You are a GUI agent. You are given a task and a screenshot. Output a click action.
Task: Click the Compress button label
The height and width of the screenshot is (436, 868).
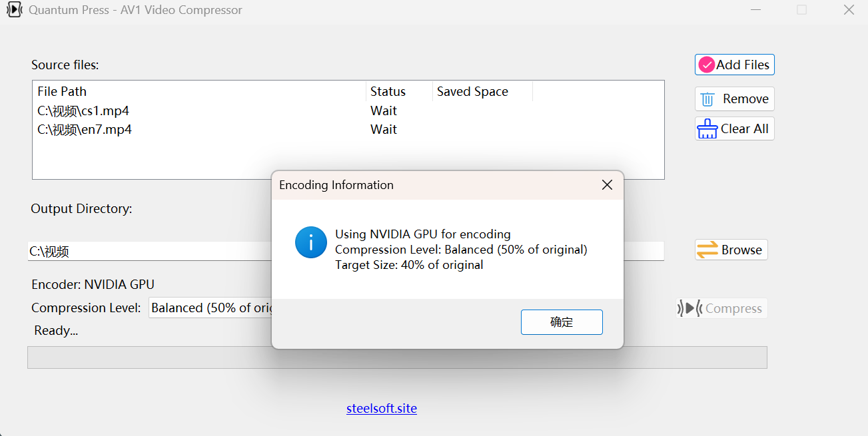coord(733,308)
